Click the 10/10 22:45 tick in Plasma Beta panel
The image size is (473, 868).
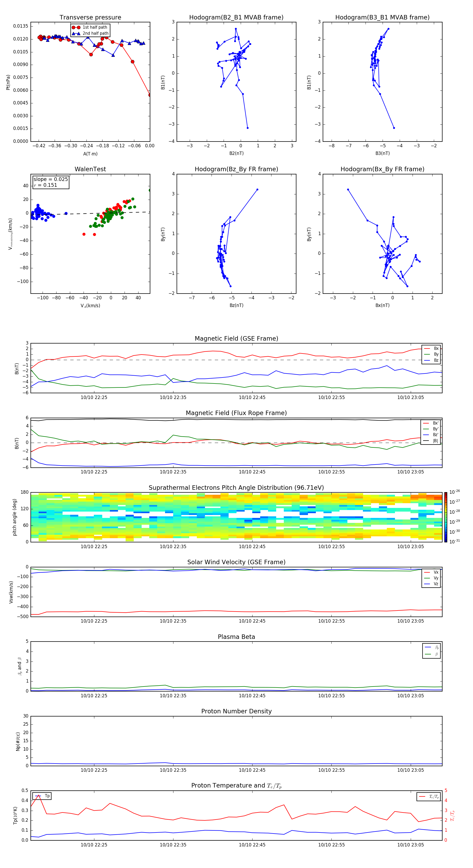click(x=252, y=696)
